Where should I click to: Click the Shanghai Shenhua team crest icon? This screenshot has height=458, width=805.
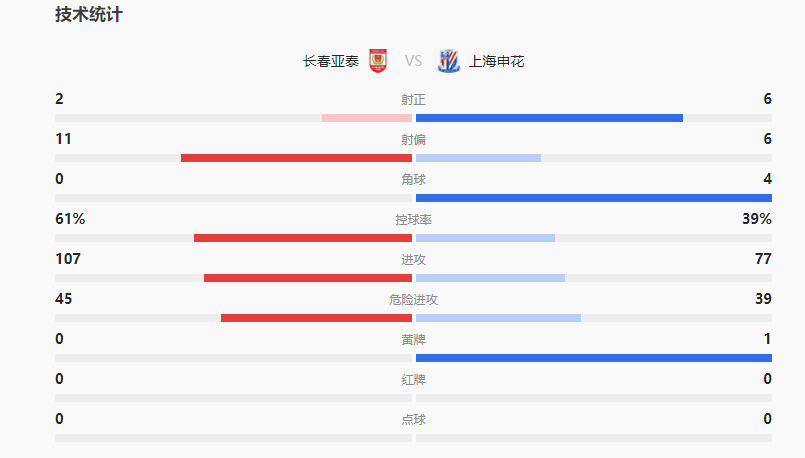click(449, 61)
